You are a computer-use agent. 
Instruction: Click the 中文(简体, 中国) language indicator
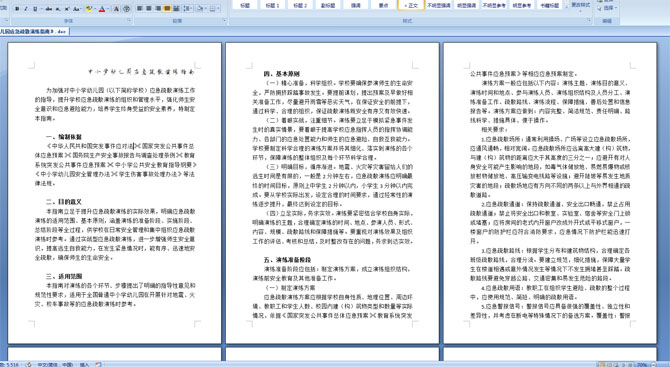[55, 364]
